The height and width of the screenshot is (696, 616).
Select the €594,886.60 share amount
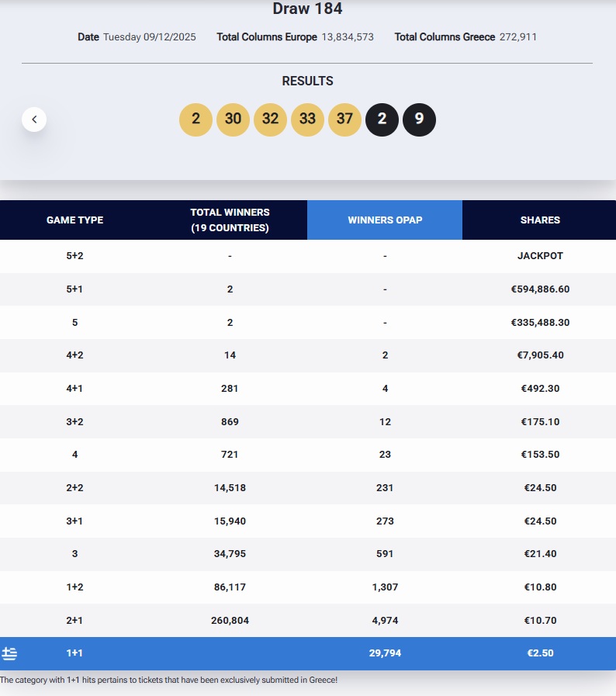click(x=540, y=289)
